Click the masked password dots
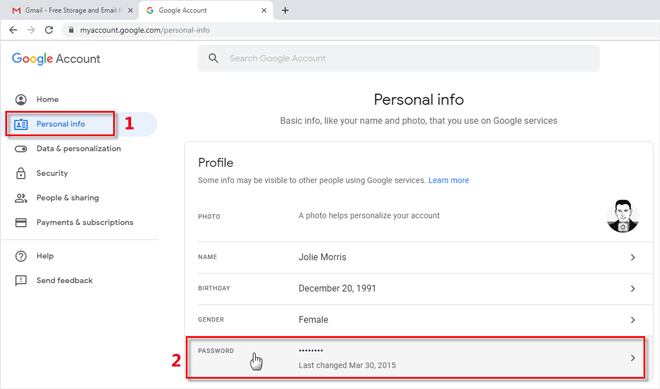 pos(311,350)
